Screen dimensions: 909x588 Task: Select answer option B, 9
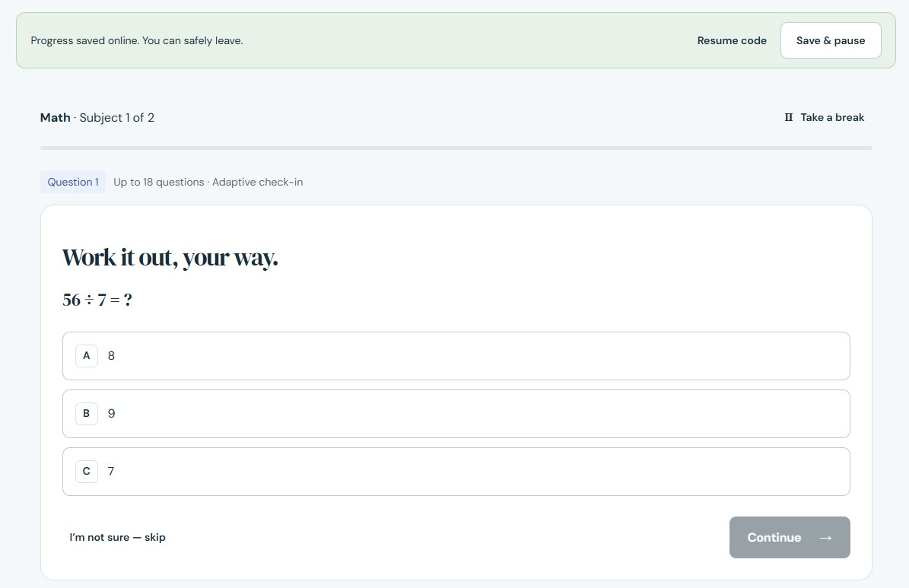[x=456, y=414]
